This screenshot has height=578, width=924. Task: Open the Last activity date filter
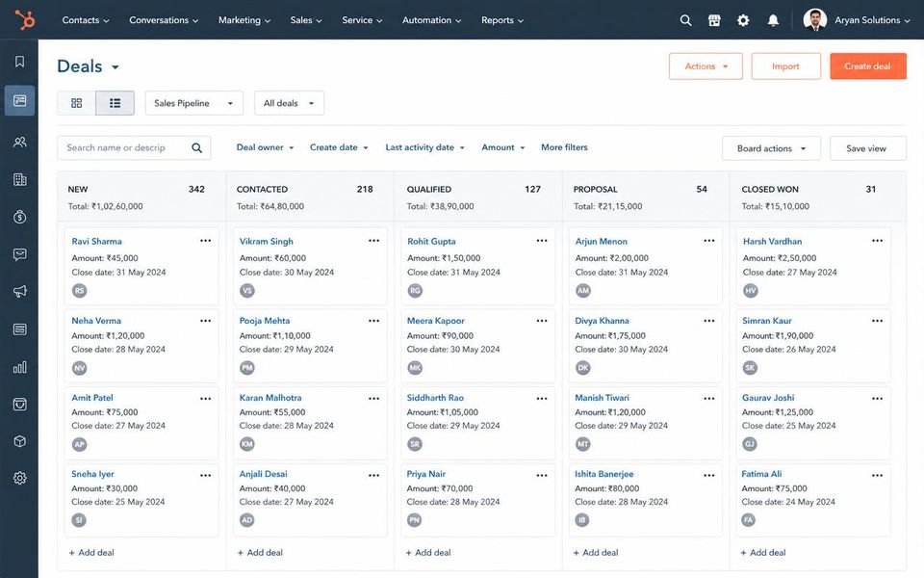(x=424, y=147)
